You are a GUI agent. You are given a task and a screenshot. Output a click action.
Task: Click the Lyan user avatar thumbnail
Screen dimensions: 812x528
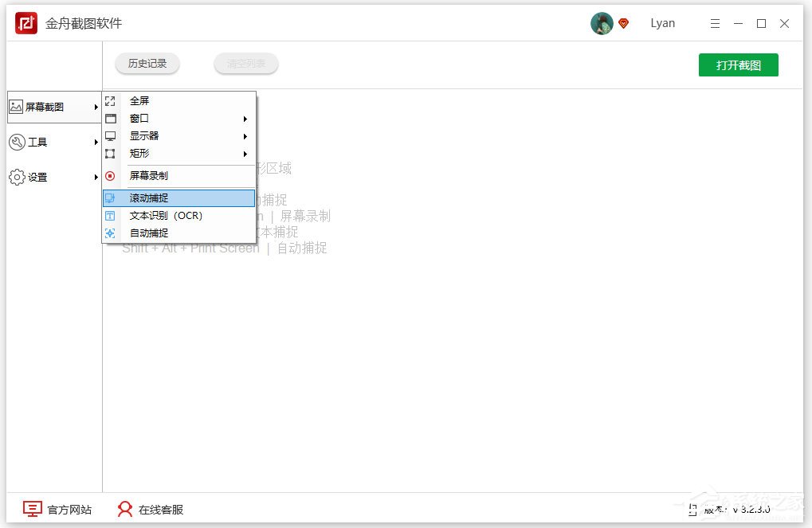click(602, 23)
